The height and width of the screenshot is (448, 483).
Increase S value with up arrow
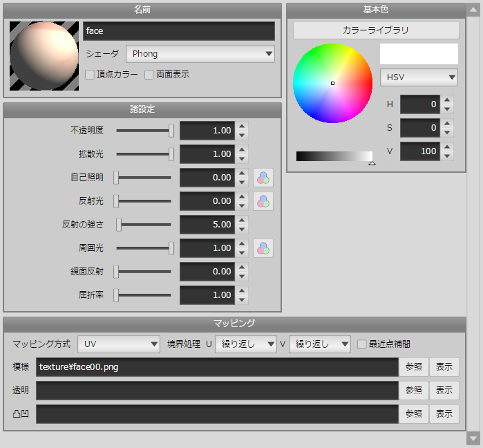click(x=447, y=123)
